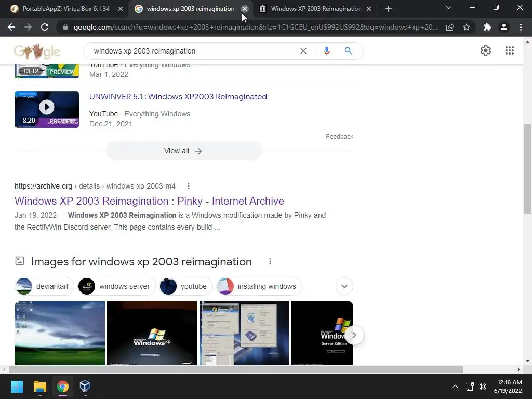
Task: Open the Chrome three-dot menu
Action: pos(521,27)
